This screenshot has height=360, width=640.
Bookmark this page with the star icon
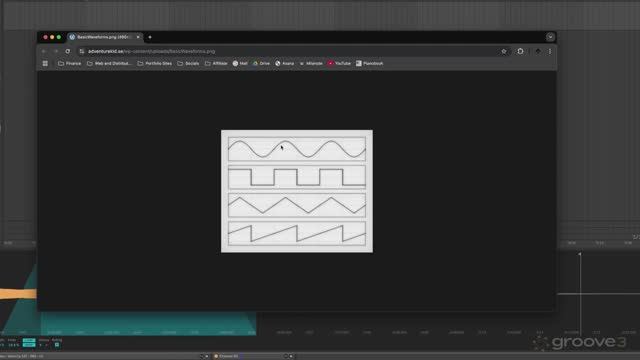click(504, 51)
